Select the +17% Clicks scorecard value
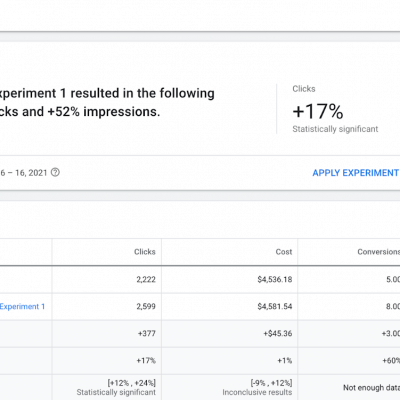The image size is (400, 400). point(318,111)
